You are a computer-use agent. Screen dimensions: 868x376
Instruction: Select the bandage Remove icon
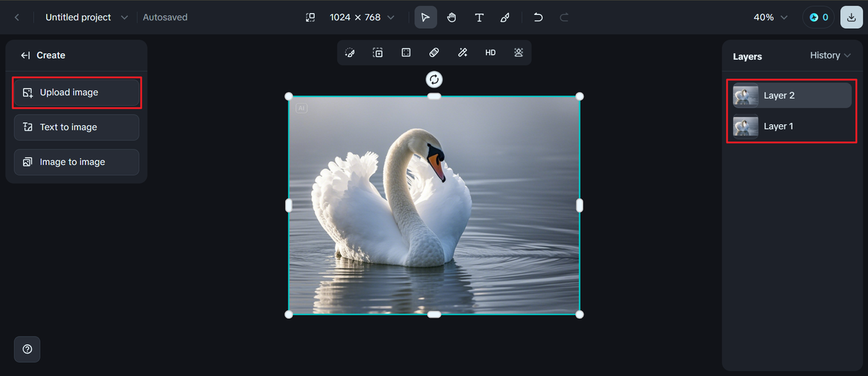(434, 53)
